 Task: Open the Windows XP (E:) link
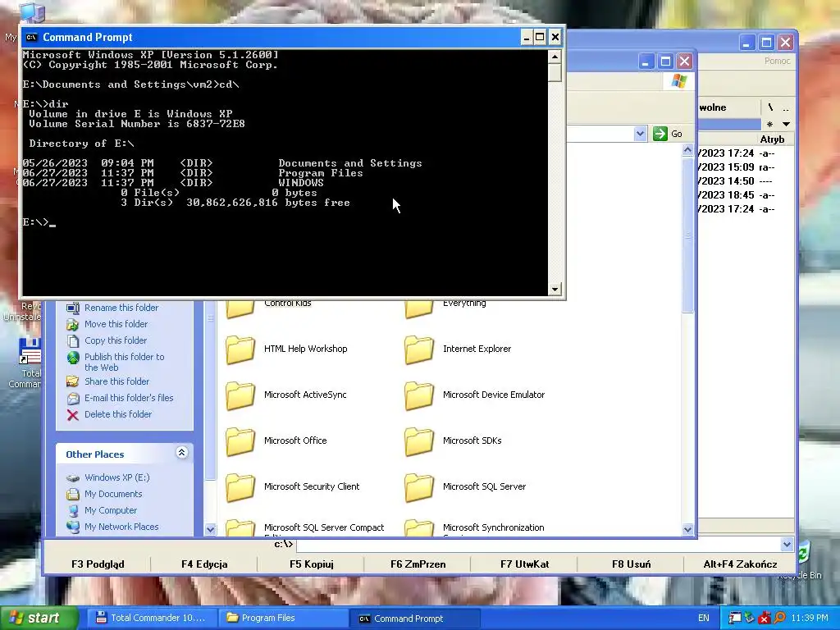[116, 477]
